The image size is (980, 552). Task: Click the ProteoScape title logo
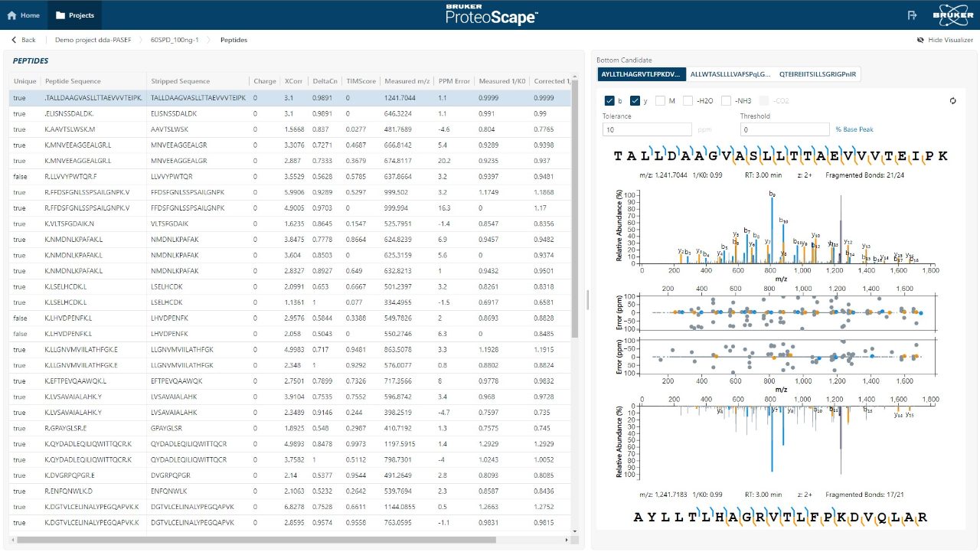(492, 15)
